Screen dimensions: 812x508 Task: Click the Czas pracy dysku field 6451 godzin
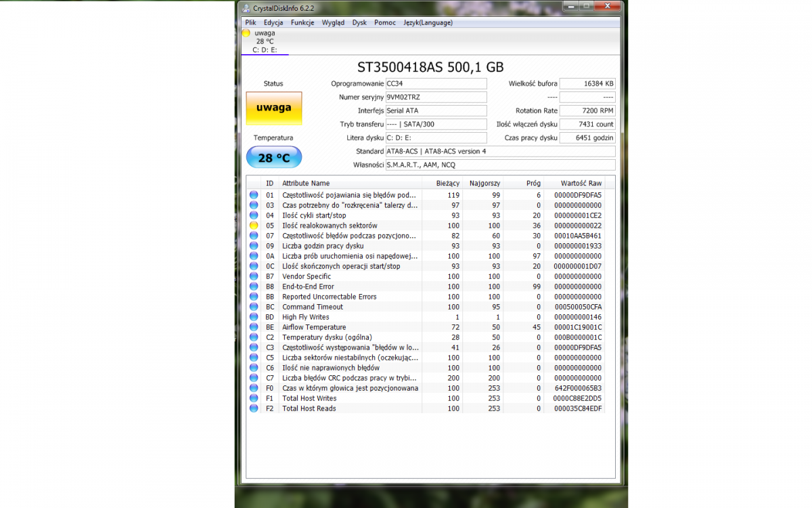(x=587, y=137)
